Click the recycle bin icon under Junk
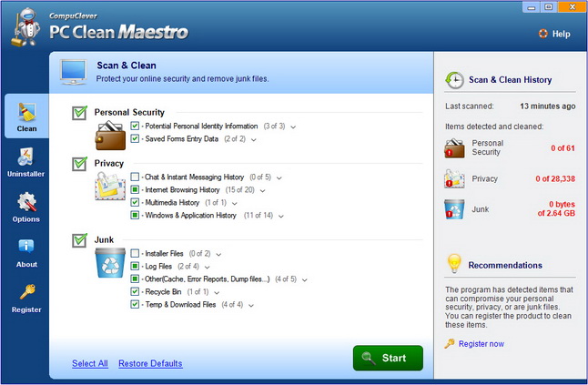Image resolution: width=588 pixels, height=385 pixels. click(110, 263)
